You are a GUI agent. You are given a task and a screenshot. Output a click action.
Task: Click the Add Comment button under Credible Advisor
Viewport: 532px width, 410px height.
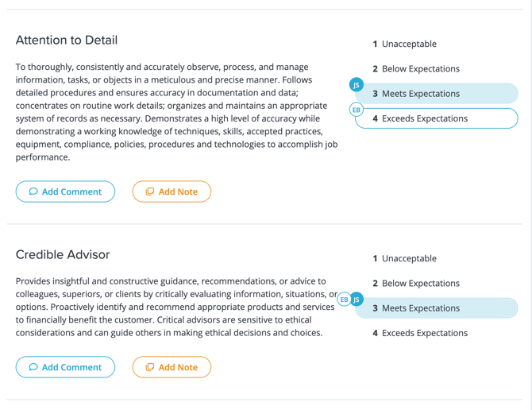[65, 367]
